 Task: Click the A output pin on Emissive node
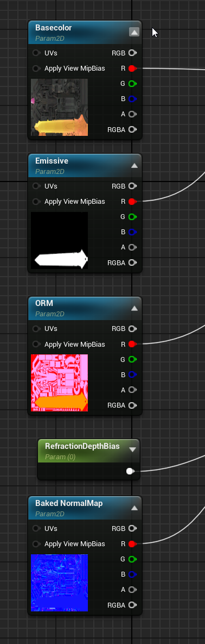(x=132, y=247)
